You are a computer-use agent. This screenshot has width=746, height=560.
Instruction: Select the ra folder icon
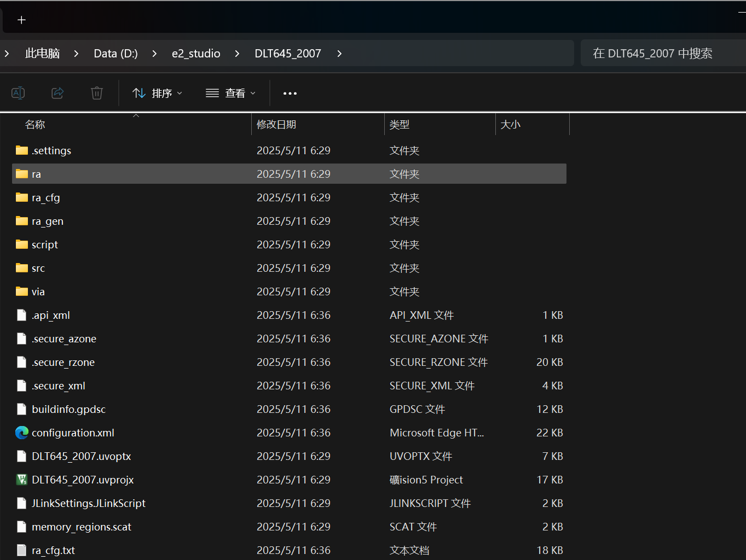pos(22,174)
